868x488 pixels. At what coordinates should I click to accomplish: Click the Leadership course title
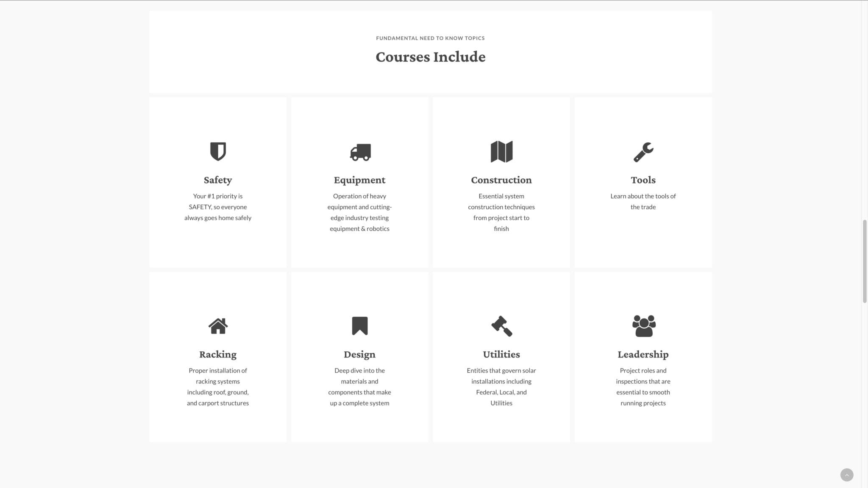pos(643,355)
